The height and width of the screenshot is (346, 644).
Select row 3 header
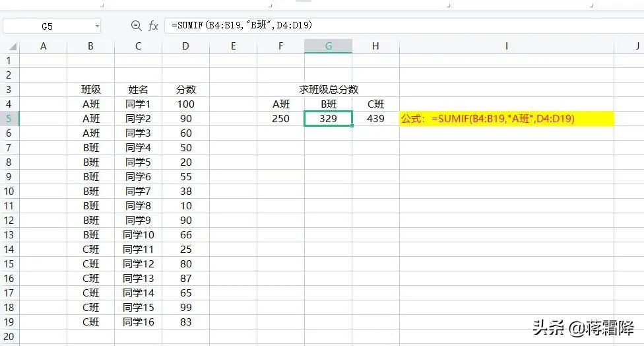[x=9, y=90]
